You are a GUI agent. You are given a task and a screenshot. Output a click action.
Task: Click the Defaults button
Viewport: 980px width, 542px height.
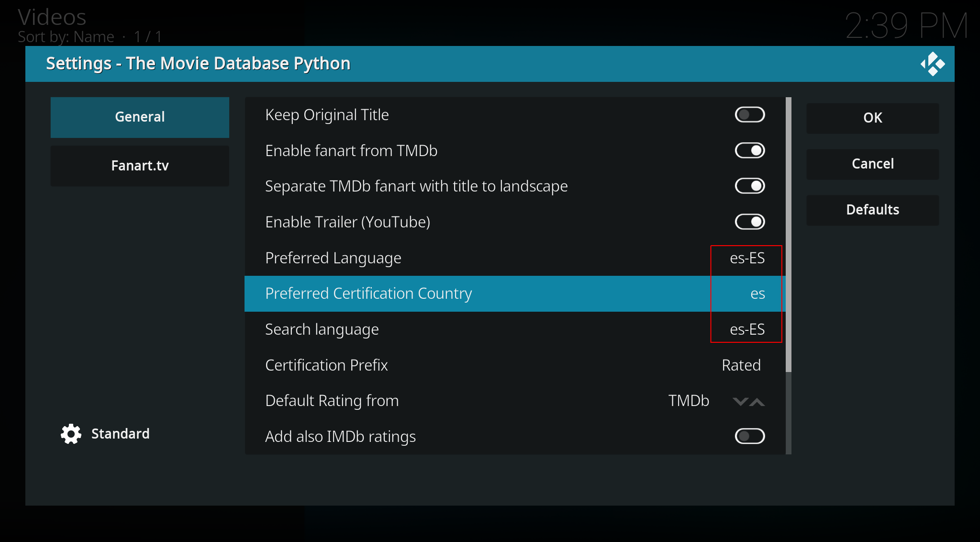pyautogui.click(x=872, y=210)
